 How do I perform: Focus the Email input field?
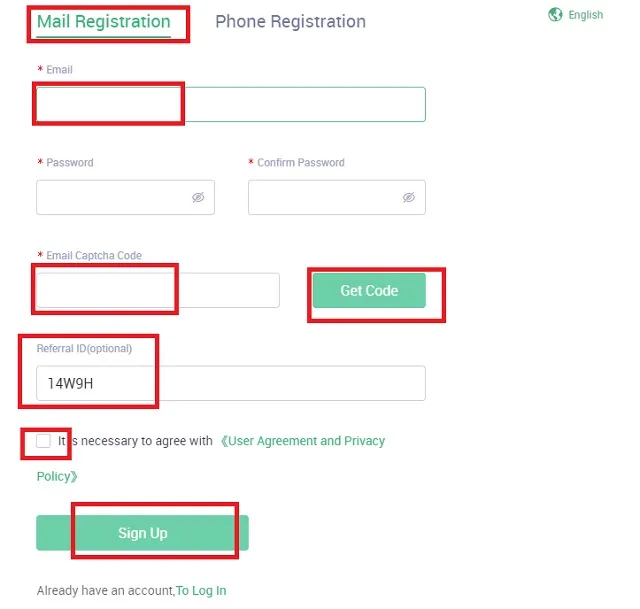pos(230,104)
